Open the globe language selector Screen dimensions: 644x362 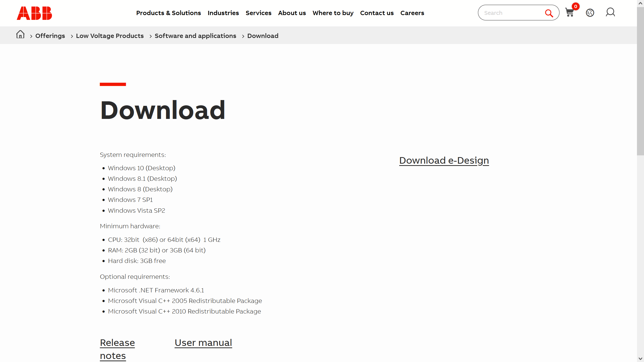[x=590, y=13]
